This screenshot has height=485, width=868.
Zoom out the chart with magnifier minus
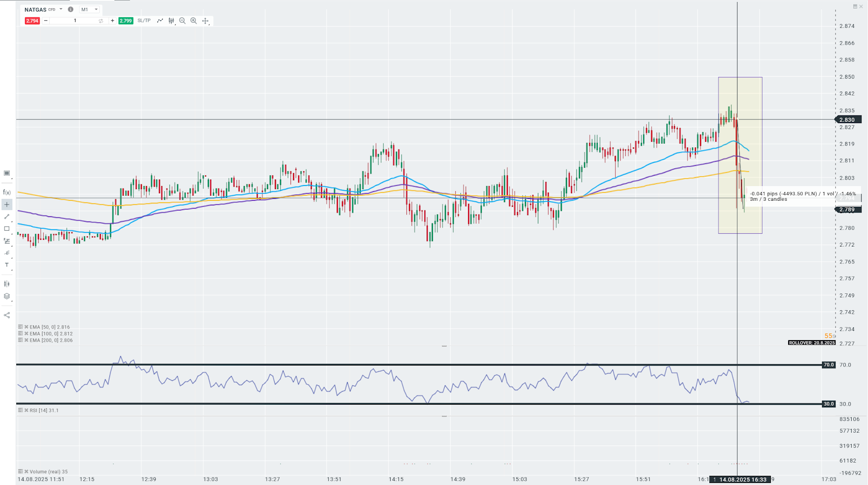[182, 21]
